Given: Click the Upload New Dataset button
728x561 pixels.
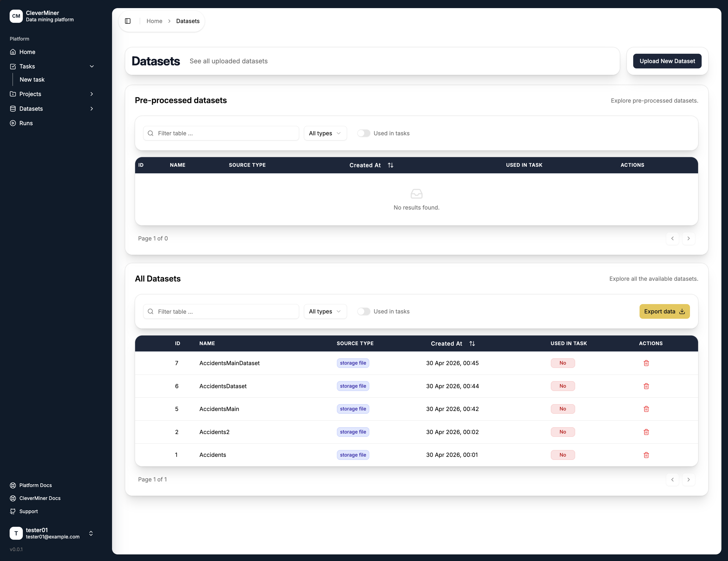Looking at the screenshot, I should pos(667,61).
